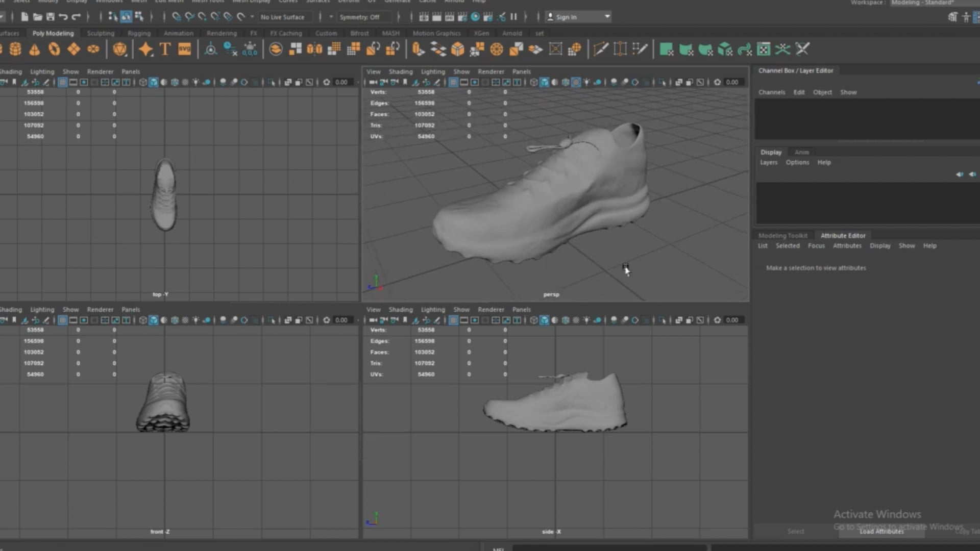Toggle textured display in the persp panel

576,82
